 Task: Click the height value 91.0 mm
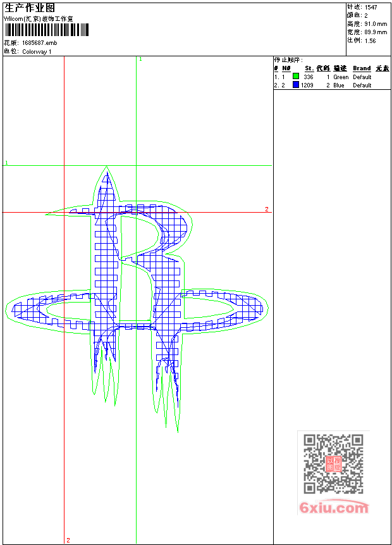pos(376,24)
